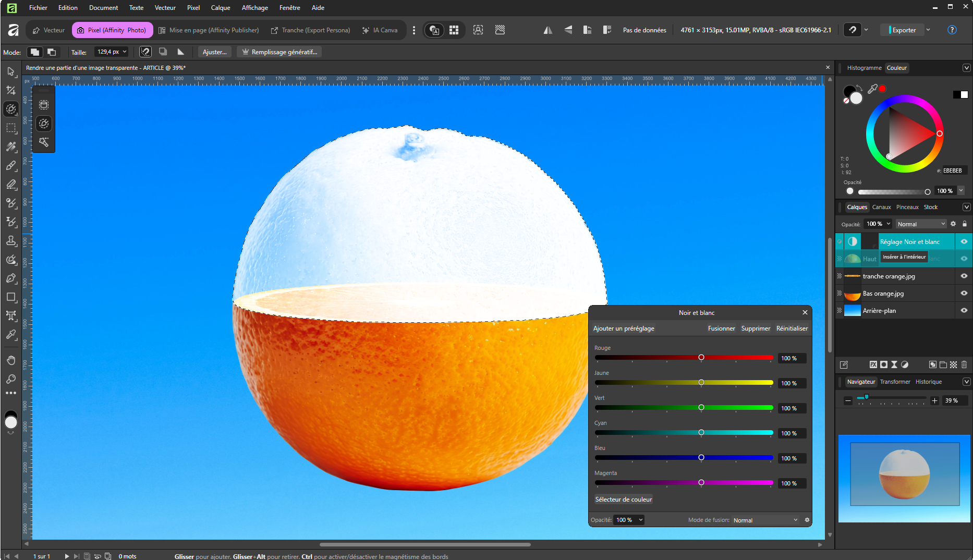
Task: Click the Exporter button
Action: pos(904,30)
